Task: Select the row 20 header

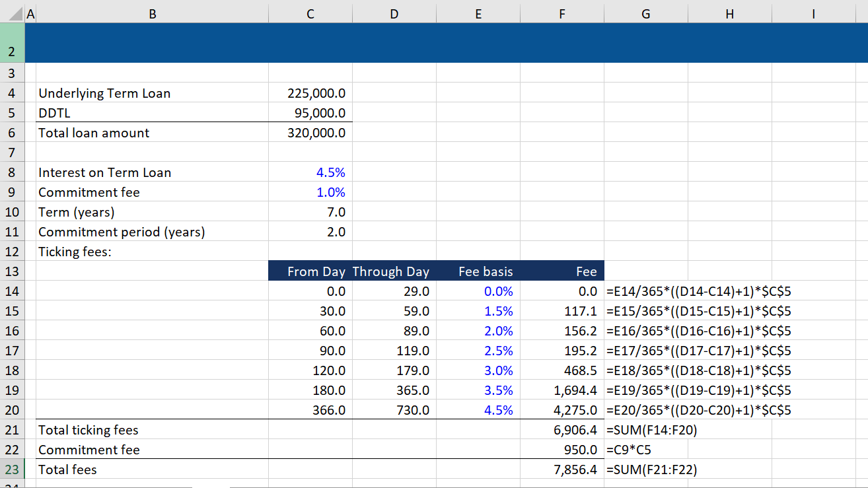Action: pos(11,409)
